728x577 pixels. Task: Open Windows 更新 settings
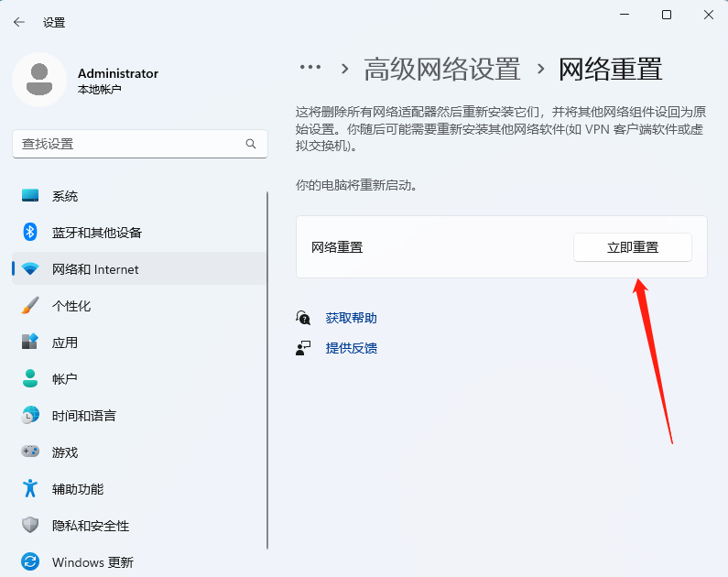click(x=139, y=562)
